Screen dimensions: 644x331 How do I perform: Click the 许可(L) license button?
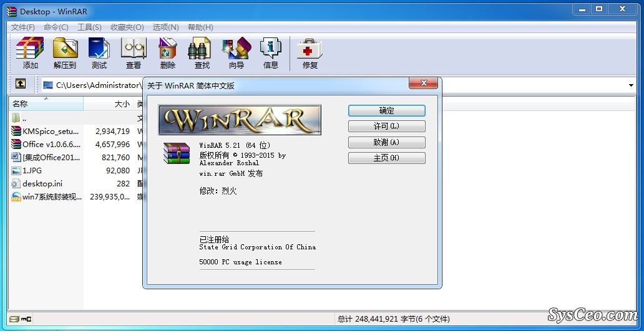click(386, 127)
